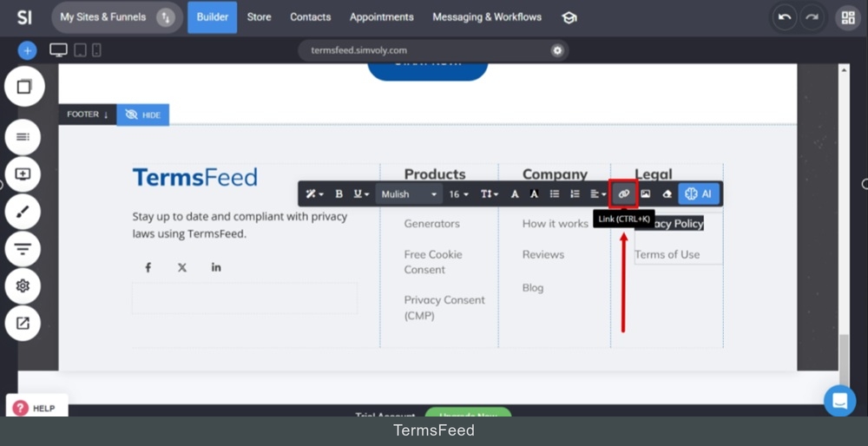868x446 pixels.
Task: Open site settings gear in URL bar
Action: (x=557, y=50)
